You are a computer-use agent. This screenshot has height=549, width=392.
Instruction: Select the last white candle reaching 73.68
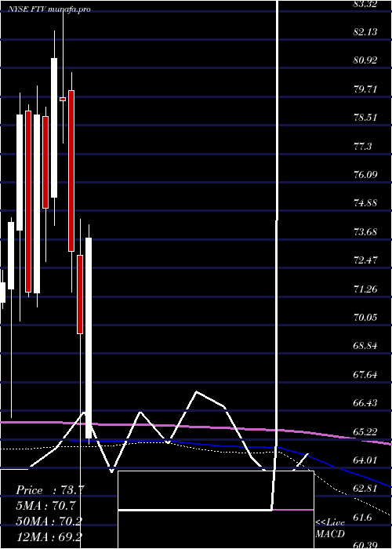click(89, 338)
